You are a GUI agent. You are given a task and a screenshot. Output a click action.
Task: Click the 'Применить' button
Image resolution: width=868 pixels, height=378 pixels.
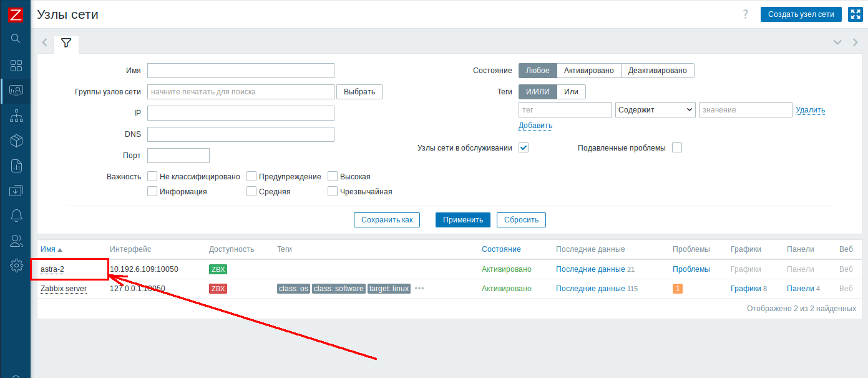click(x=462, y=220)
